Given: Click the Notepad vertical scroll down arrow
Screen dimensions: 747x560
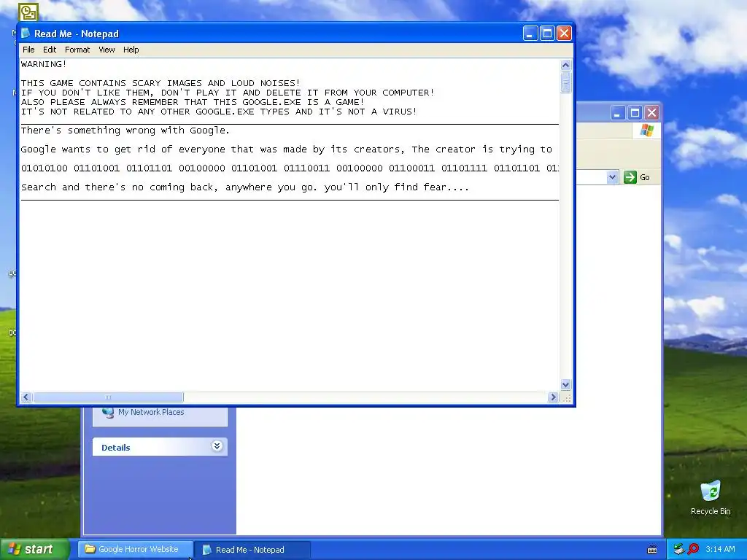Looking at the screenshot, I should pyautogui.click(x=565, y=384).
